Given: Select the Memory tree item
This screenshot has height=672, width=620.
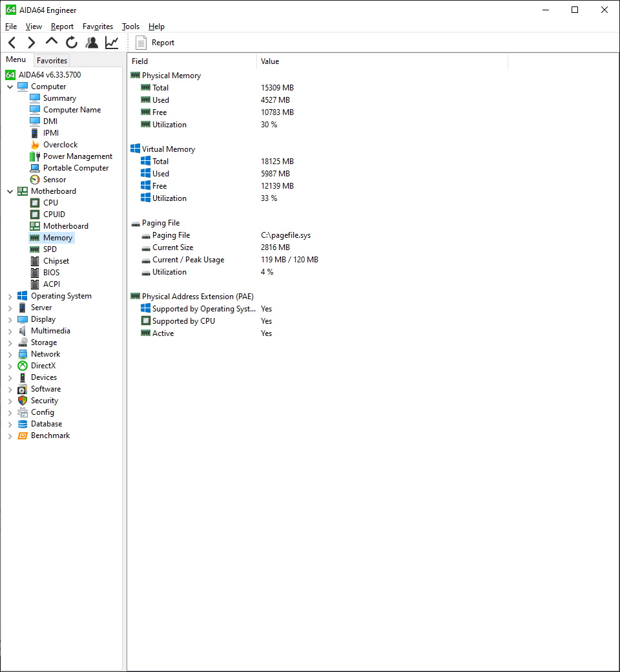Looking at the screenshot, I should pos(57,238).
